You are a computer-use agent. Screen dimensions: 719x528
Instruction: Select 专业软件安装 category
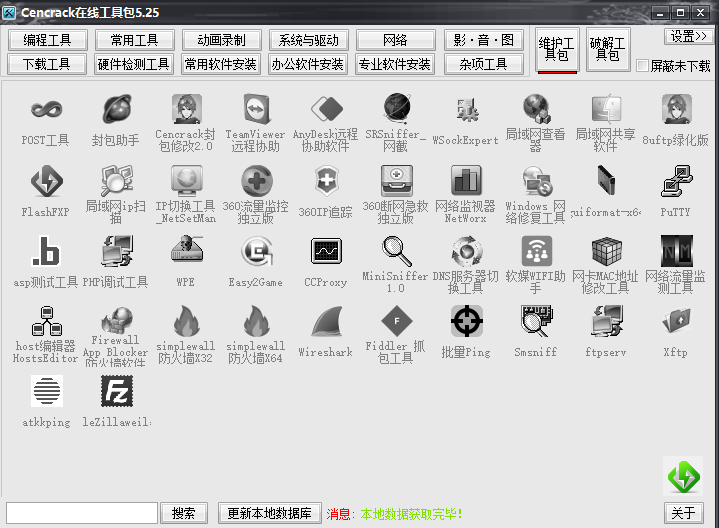395,64
